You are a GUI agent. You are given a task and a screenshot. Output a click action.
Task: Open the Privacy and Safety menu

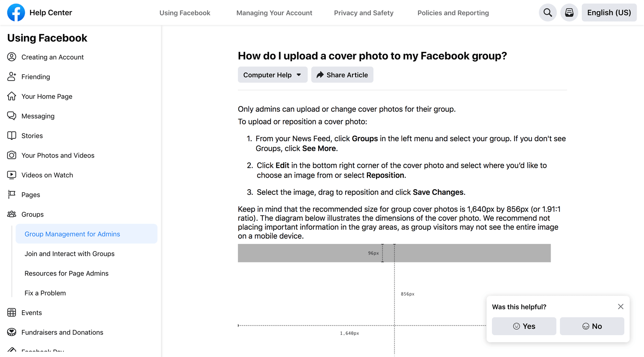tap(364, 13)
